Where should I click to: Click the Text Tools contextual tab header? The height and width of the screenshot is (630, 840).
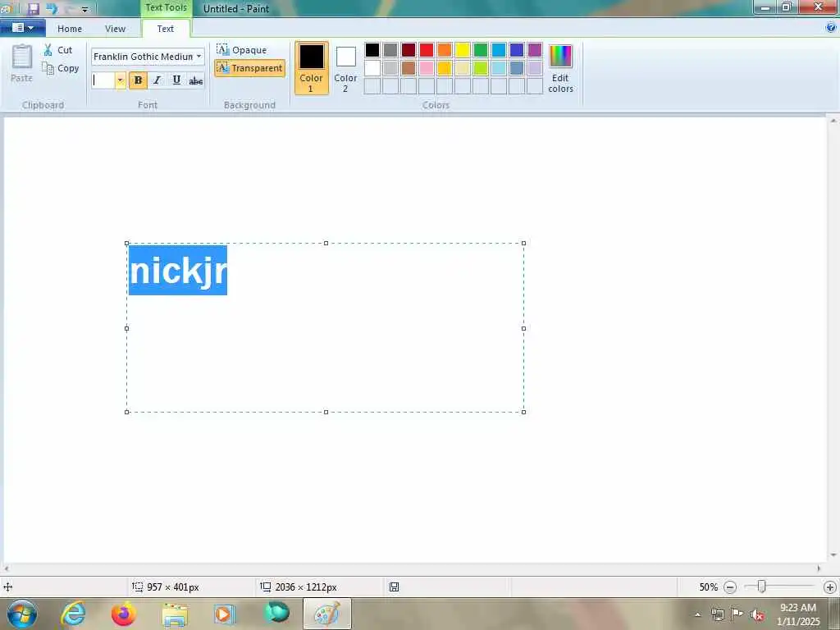(x=166, y=8)
